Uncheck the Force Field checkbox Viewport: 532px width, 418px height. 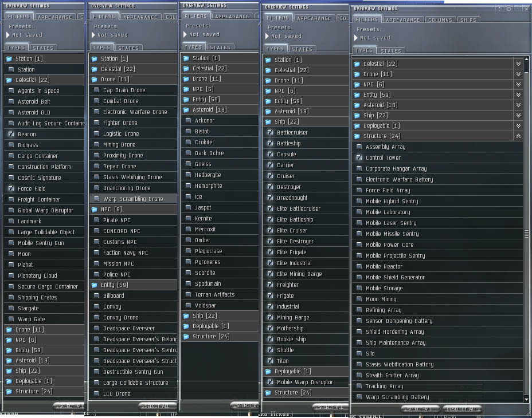point(11,188)
